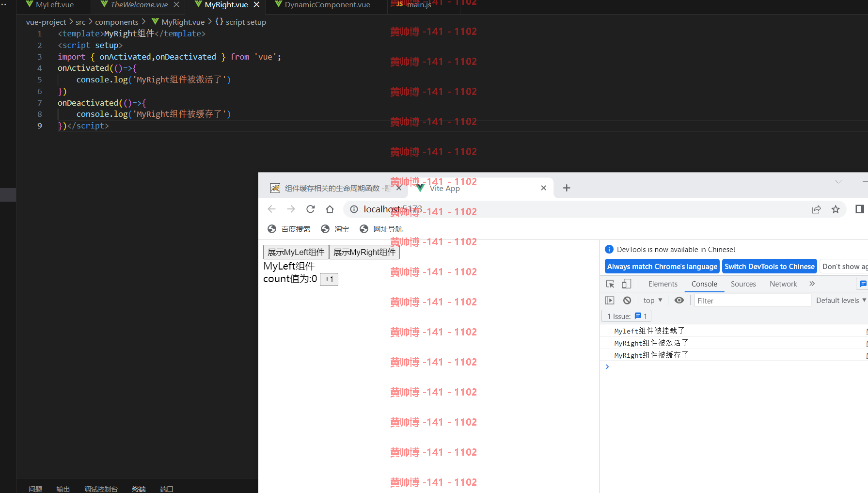Toggle the device toolbar icon
This screenshot has height=493, width=868.
(627, 284)
